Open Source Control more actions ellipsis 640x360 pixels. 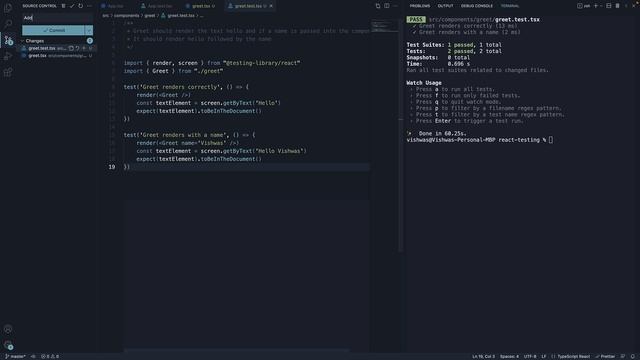pyautogui.click(x=89, y=6)
